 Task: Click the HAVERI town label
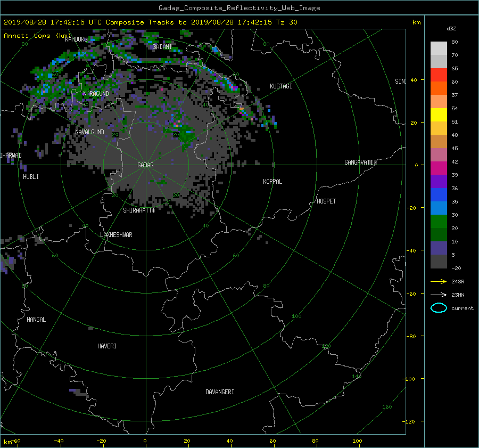click(x=107, y=346)
